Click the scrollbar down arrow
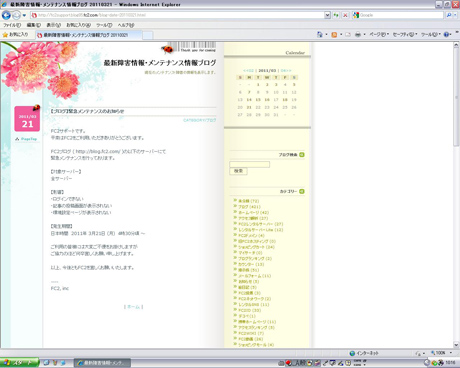This screenshot has width=460, height=368. click(456, 345)
